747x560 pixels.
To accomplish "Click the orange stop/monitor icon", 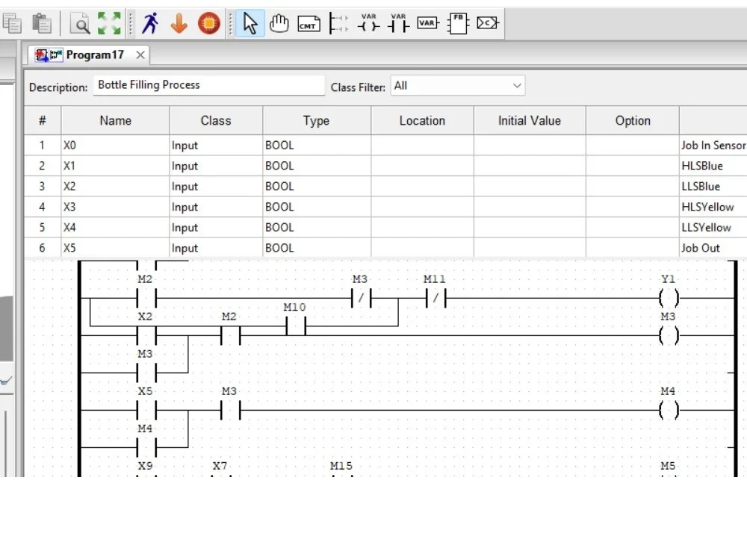I will point(208,23).
